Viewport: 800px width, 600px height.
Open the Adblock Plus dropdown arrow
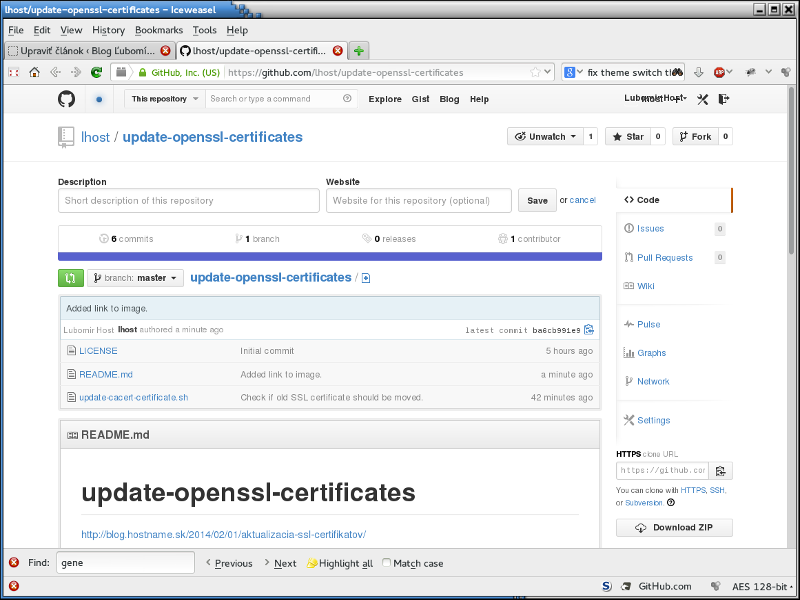(730, 72)
